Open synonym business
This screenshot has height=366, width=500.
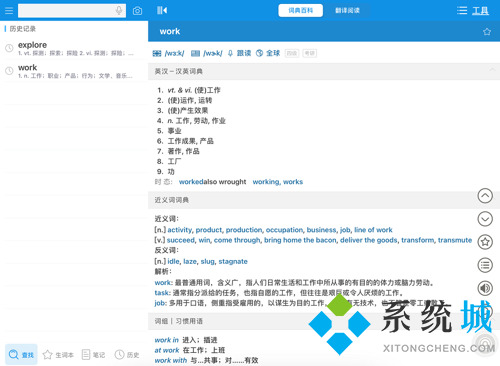click(322, 230)
